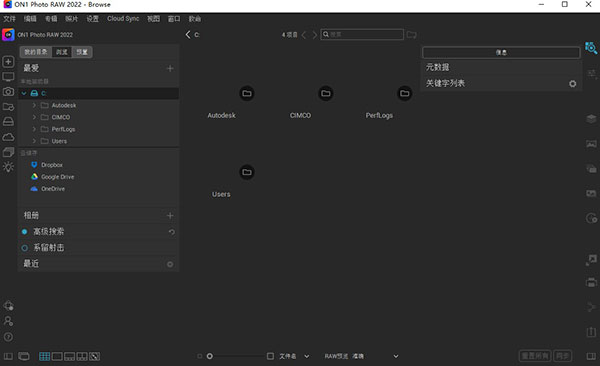Viewport: 600px width, 366px height.
Task: Click the albums stack icon in left sidebar
Action: [x=8, y=152]
